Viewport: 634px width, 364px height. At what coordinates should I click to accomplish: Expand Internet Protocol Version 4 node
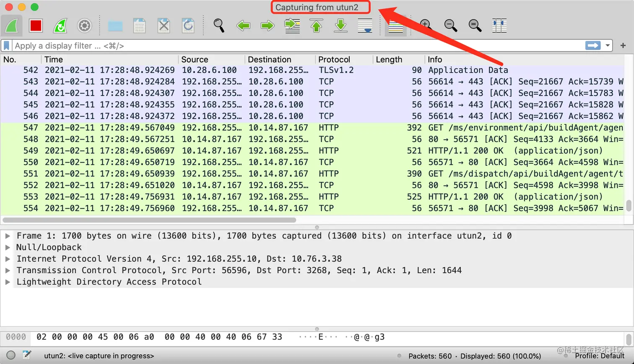coord(8,259)
